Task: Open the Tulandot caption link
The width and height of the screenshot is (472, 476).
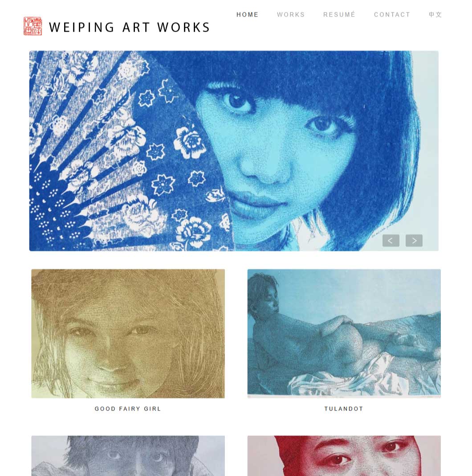Action: pyautogui.click(x=344, y=409)
